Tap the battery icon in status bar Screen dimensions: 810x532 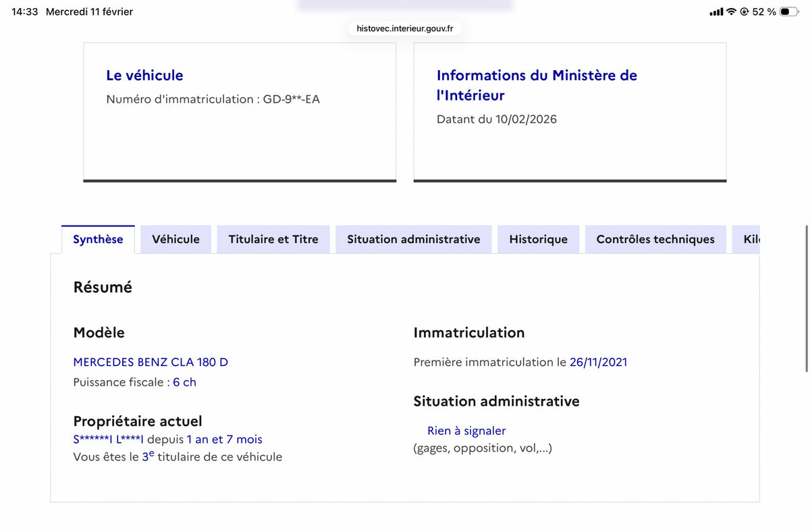click(788, 11)
